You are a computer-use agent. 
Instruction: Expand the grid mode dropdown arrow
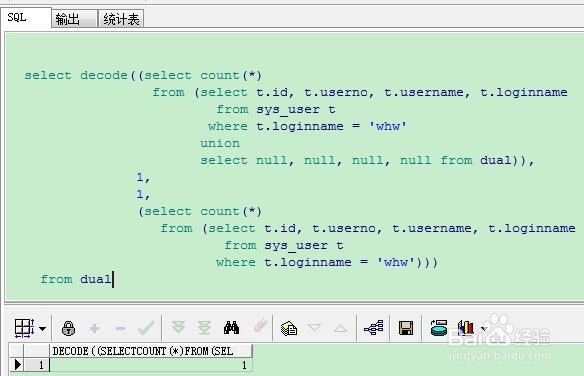click(x=42, y=329)
